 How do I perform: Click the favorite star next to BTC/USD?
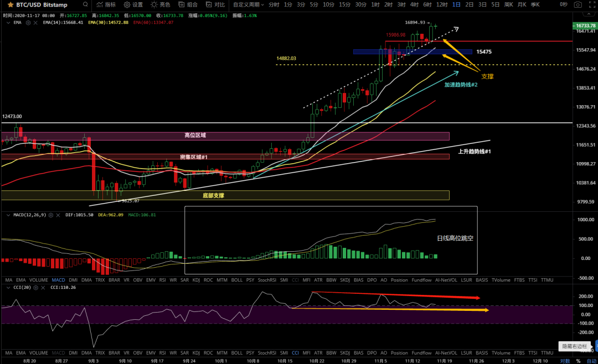[x=9, y=4]
